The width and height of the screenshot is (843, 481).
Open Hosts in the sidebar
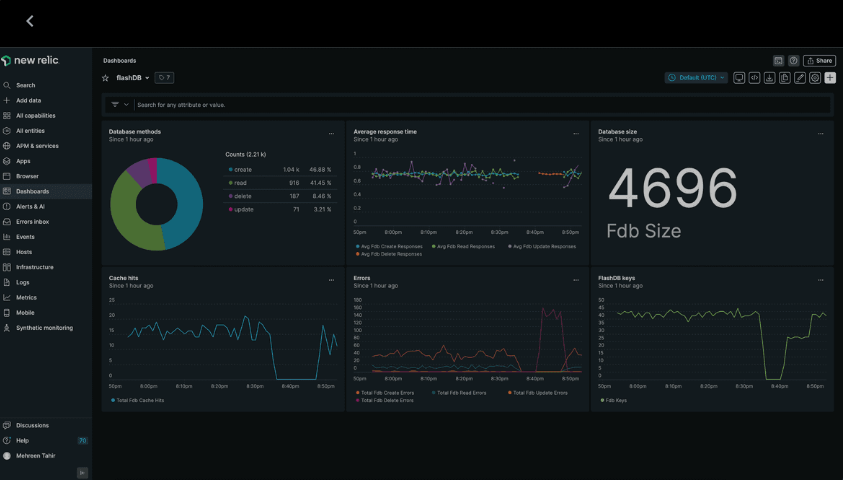[24, 252]
